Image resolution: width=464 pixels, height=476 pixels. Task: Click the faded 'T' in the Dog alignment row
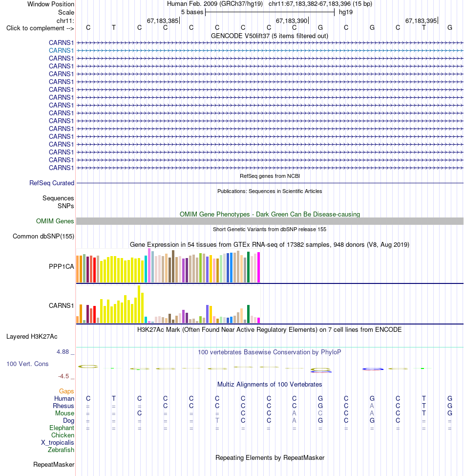217,421
